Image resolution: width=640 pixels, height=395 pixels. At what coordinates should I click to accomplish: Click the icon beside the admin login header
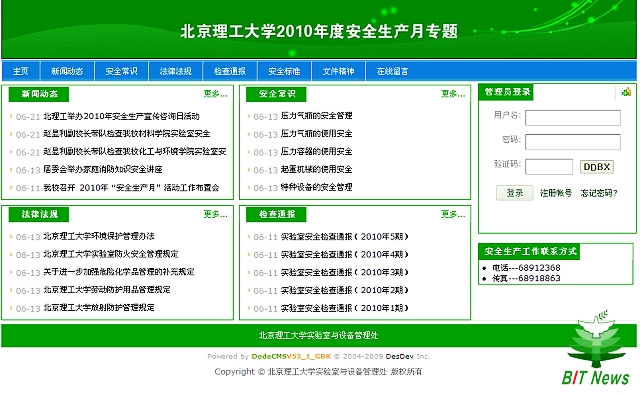[x=626, y=92]
